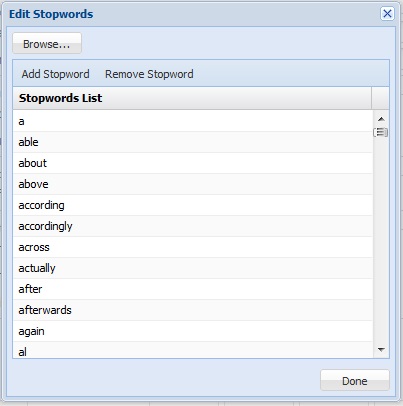Viewport: 403px width, 406px height.
Task: Click Remove Stopword in toolbar
Action: 149,74
